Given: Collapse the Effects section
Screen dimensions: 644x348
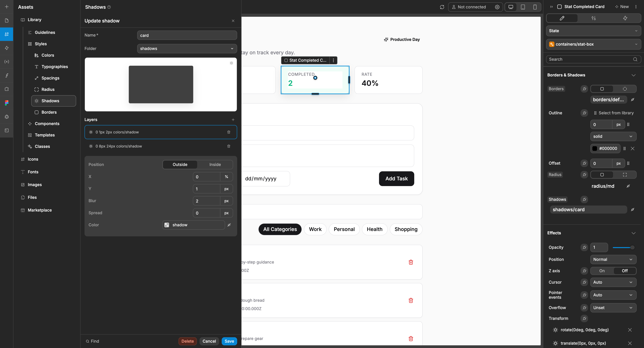Looking at the screenshot, I should coord(633,233).
